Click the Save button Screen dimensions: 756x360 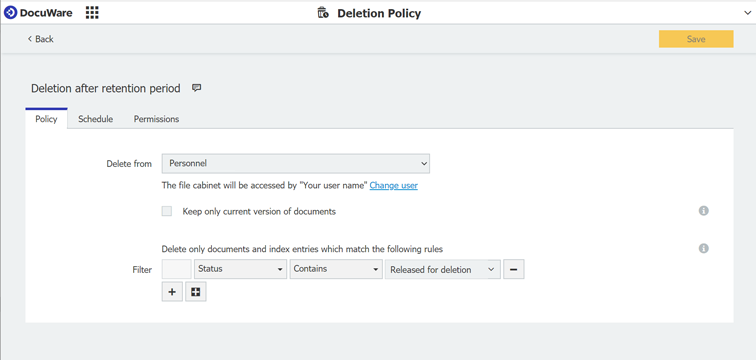pyautogui.click(x=696, y=39)
